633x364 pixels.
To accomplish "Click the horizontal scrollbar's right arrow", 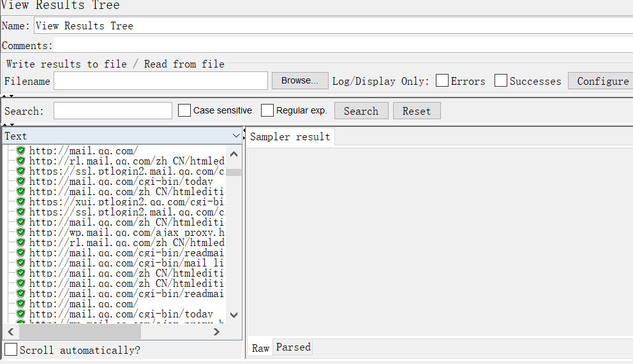I will coord(234,332).
